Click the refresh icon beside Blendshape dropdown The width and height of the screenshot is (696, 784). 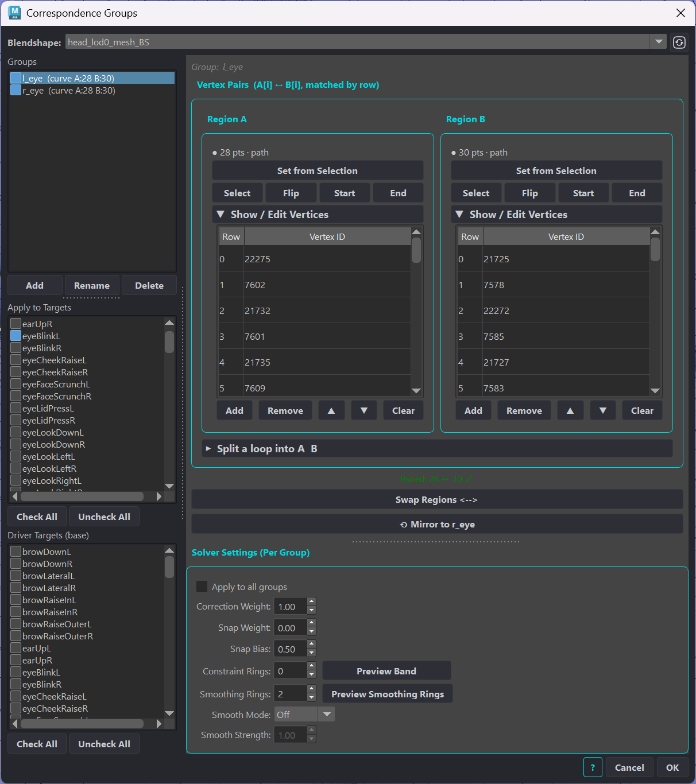click(x=679, y=42)
